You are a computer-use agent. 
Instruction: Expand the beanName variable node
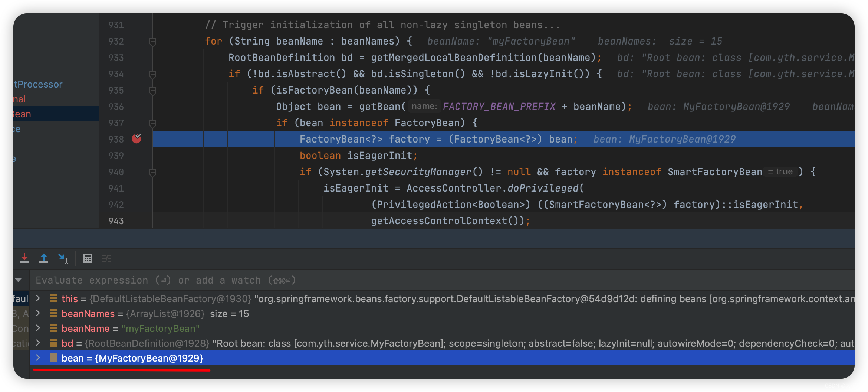(x=38, y=328)
